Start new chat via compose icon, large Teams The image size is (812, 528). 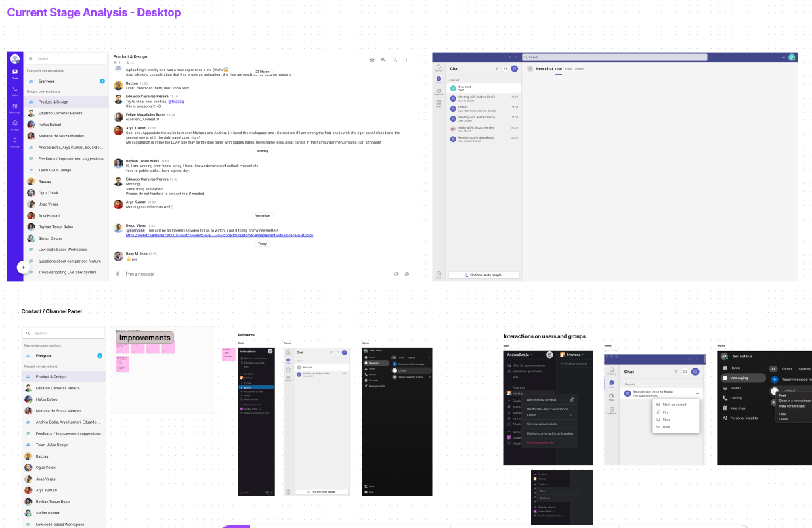tap(514, 68)
